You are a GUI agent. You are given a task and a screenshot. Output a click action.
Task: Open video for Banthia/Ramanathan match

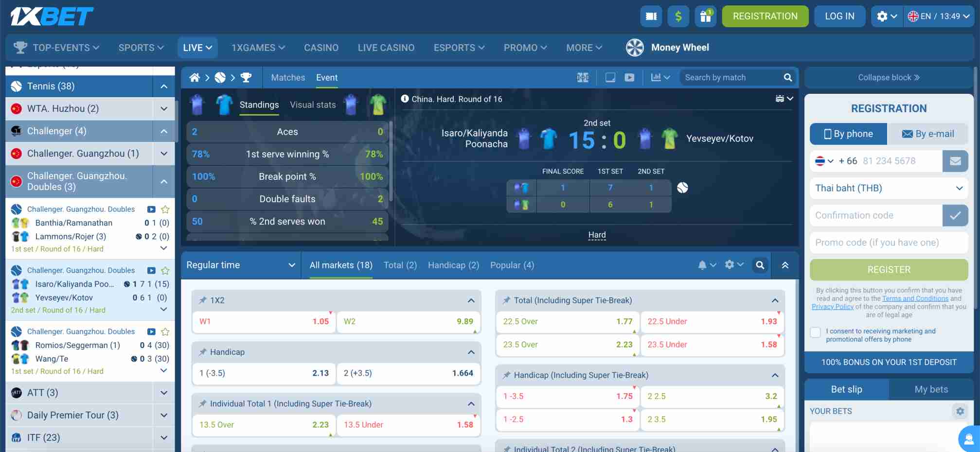coord(151,209)
